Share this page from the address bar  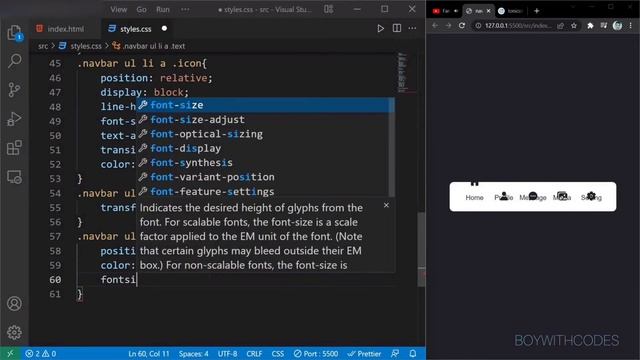point(560,26)
